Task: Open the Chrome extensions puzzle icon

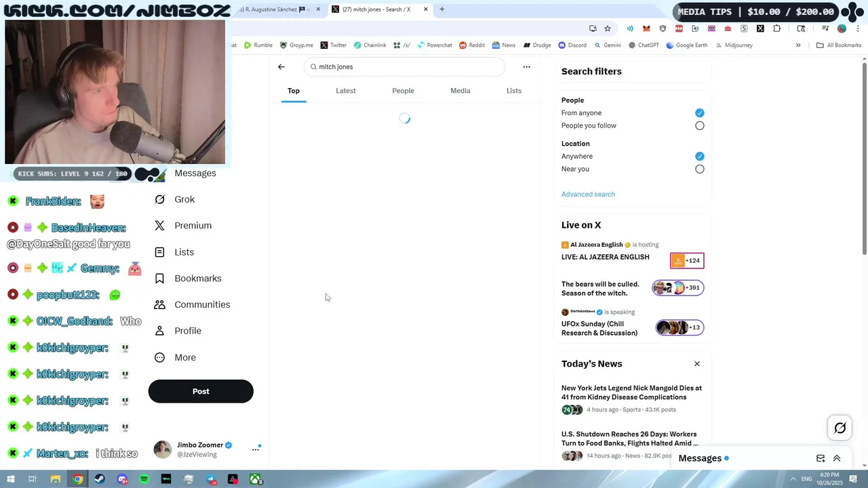Action: [777, 28]
